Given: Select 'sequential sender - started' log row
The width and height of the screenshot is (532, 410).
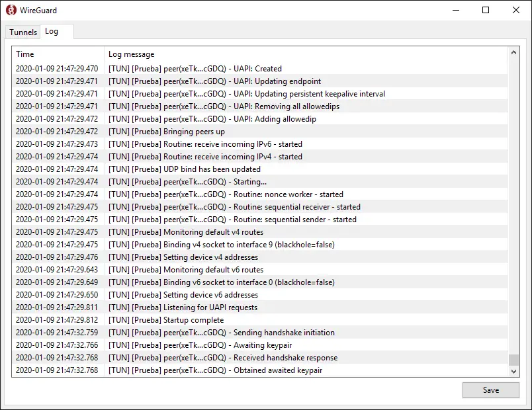Looking at the screenshot, I should [x=260, y=219].
